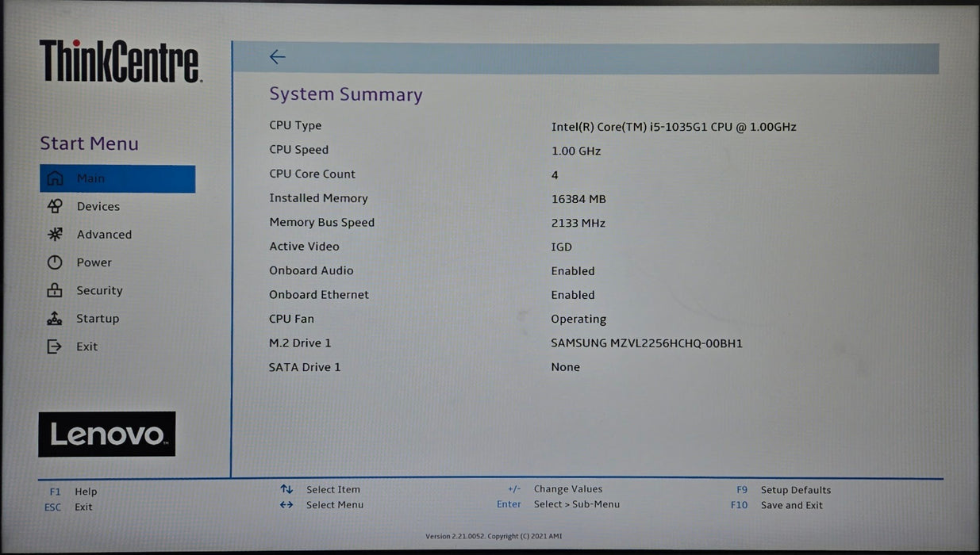The image size is (980, 555).
Task: Click the i5-1035G1 CPU value
Action: click(x=674, y=127)
